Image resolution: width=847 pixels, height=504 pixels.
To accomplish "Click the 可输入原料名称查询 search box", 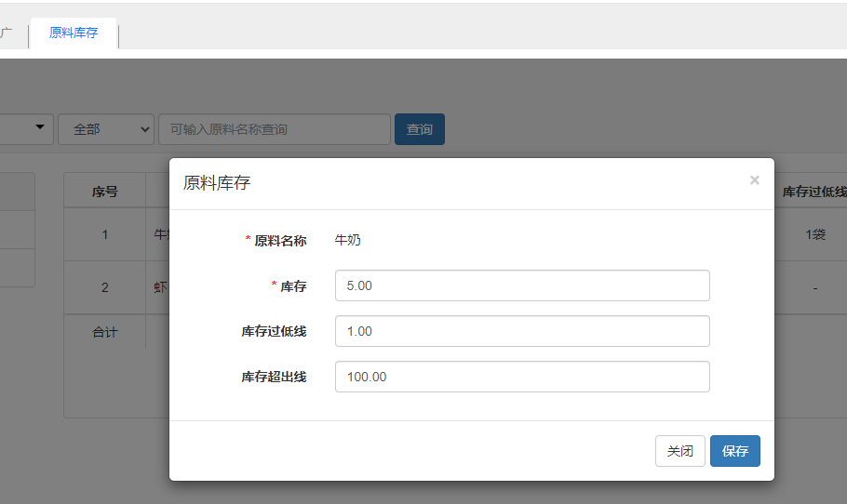I will [x=274, y=129].
